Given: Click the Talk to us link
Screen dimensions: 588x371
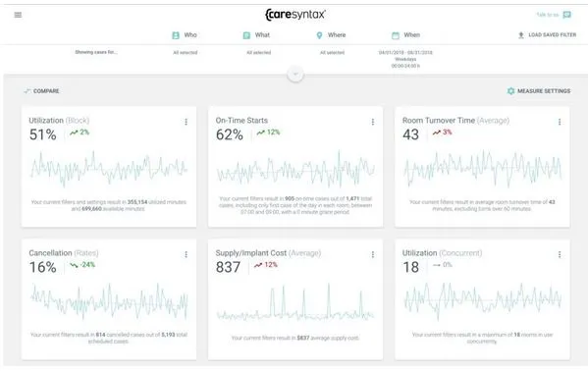Looking at the screenshot, I should 547,15.
